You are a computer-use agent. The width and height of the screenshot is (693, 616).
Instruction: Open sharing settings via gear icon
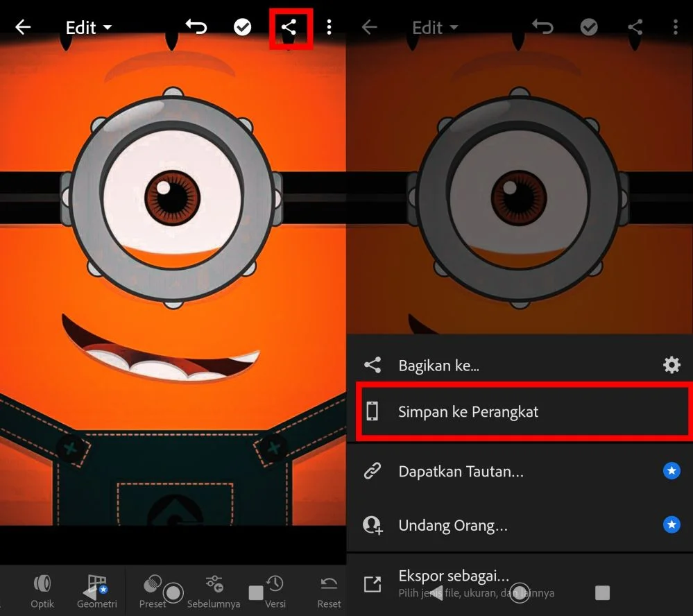(671, 364)
